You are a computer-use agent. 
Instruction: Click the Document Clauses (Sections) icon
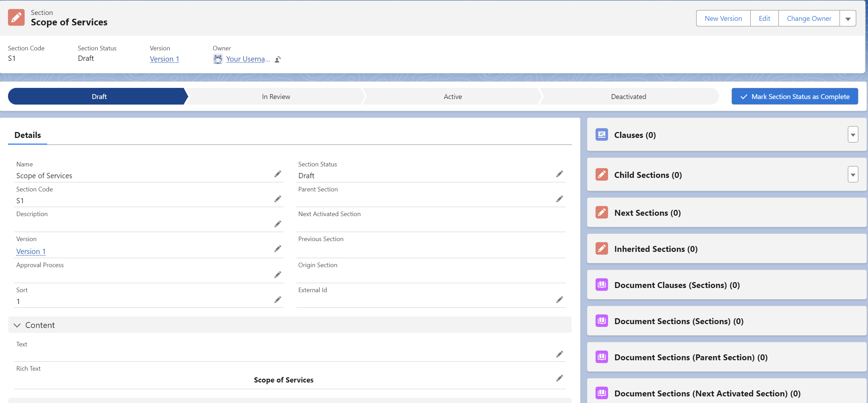[x=601, y=285]
